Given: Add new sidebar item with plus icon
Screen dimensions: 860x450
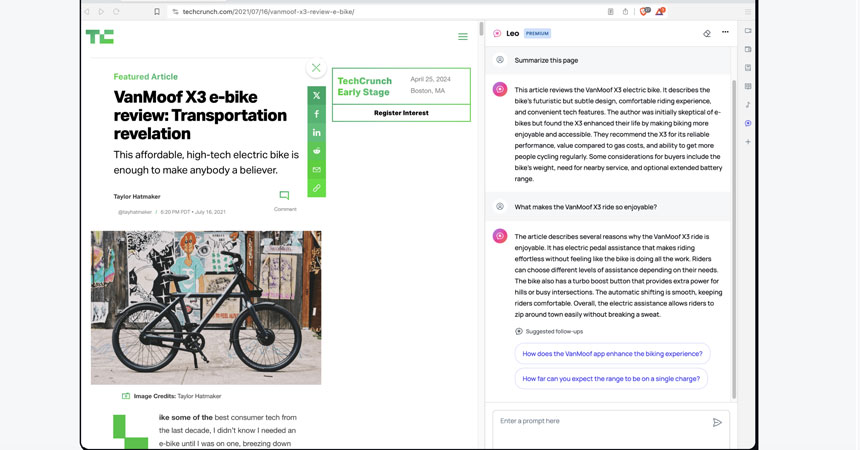Looking at the screenshot, I should [748, 142].
